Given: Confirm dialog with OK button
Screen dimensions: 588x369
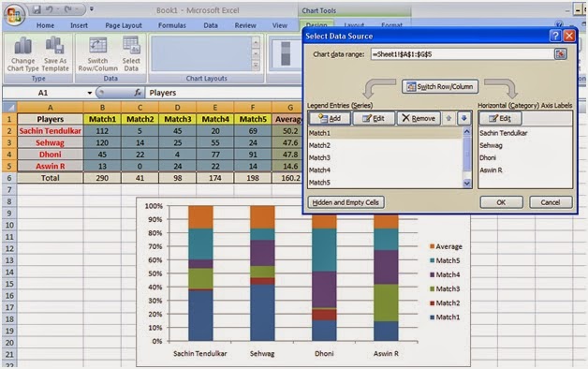Looking at the screenshot, I should click(x=501, y=202).
